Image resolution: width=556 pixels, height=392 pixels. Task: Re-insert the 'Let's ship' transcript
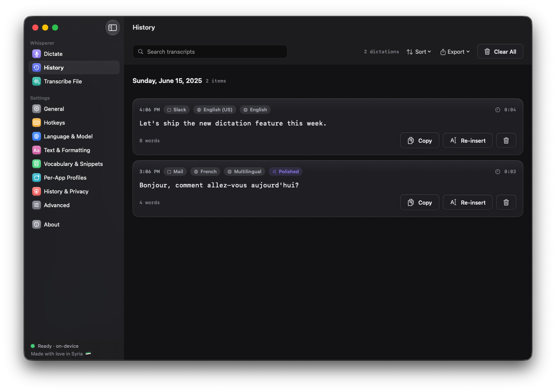pyautogui.click(x=468, y=141)
